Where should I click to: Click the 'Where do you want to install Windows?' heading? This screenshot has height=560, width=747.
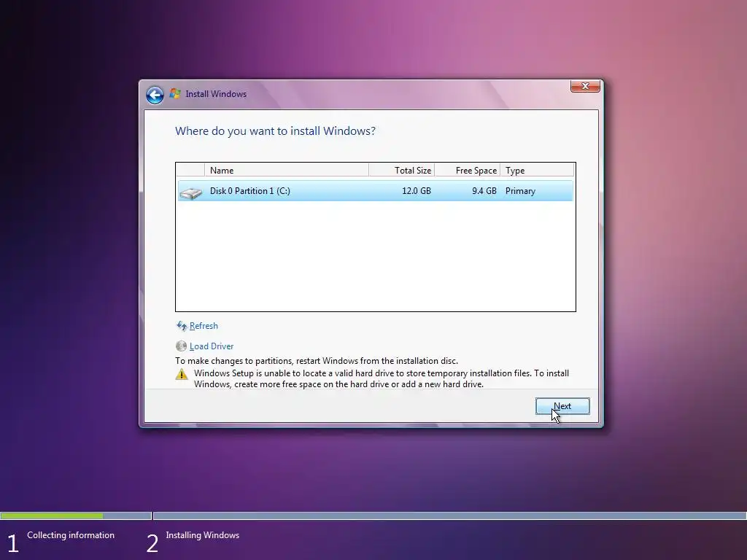point(275,131)
